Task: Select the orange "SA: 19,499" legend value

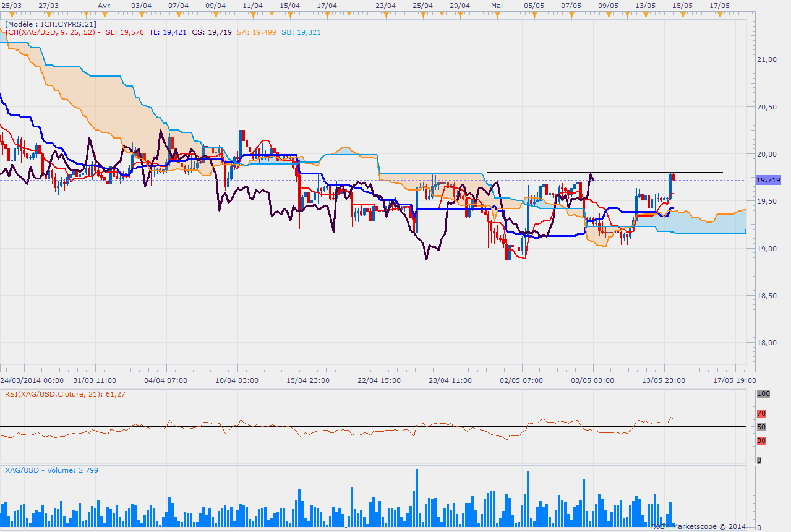Action: 257,32
